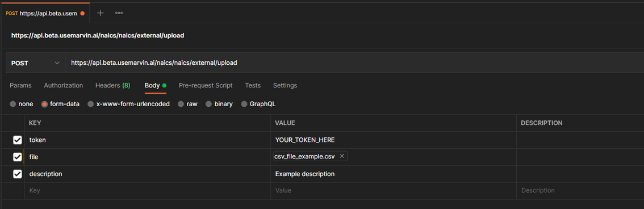Open the request Settings tab
The image size is (644, 209).
pyautogui.click(x=285, y=85)
